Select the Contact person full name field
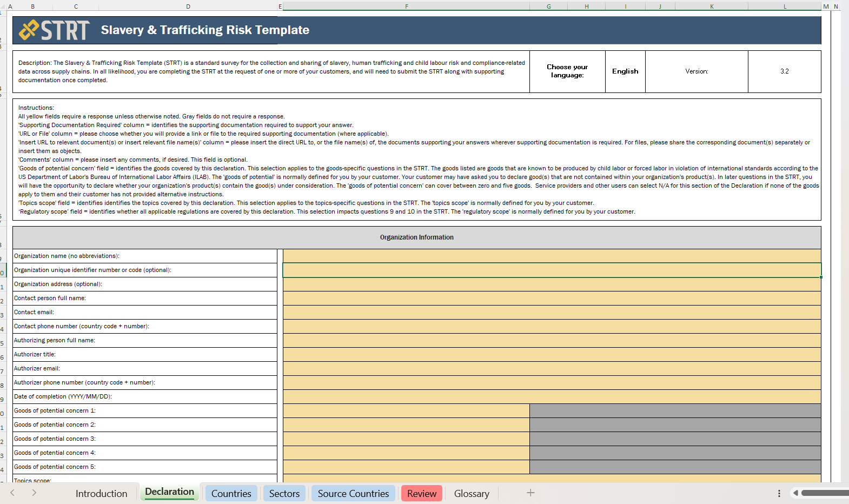Viewport: 849px width, 504px height. pos(552,299)
